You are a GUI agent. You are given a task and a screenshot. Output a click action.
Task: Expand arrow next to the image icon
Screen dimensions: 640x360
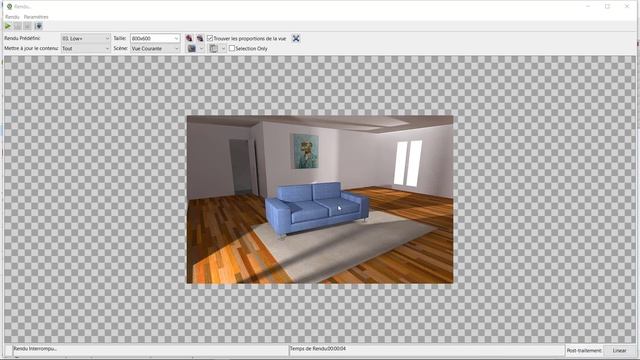click(x=201, y=49)
